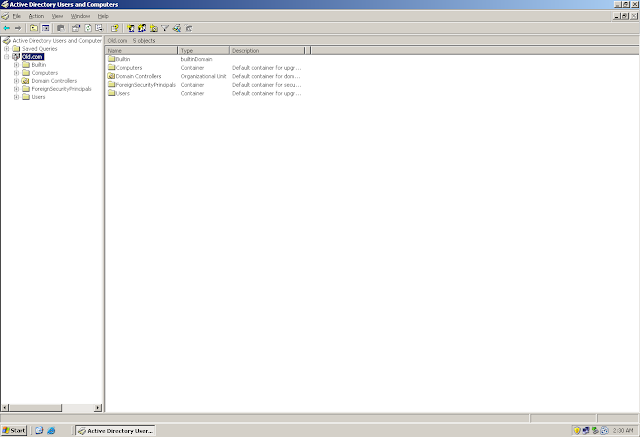The width and height of the screenshot is (640, 437).
Task: Click the Refresh toolbar icon
Action: (x=88, y=28)
